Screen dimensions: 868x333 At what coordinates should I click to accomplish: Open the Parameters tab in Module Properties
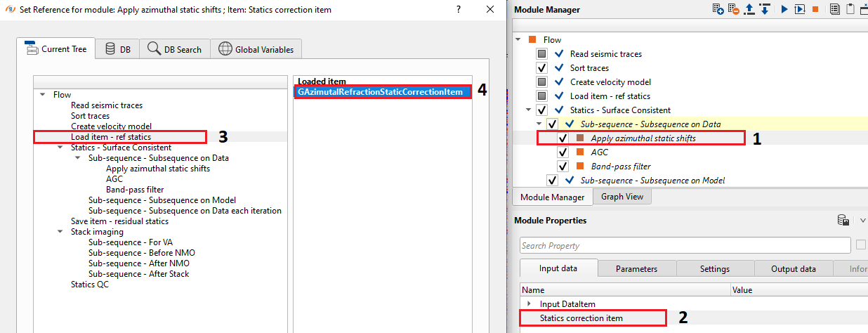[x=636, y=268]
